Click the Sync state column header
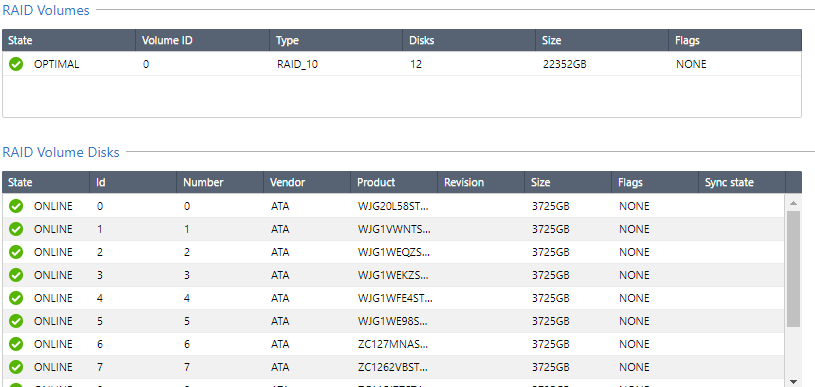 tap(742, 182)
